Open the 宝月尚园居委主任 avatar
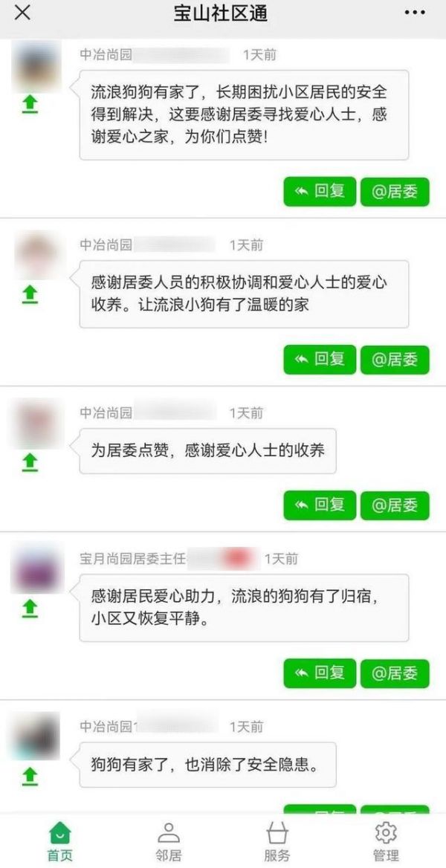Image resolution: width=446 pixels, height=868 pixels. point(36,568)
